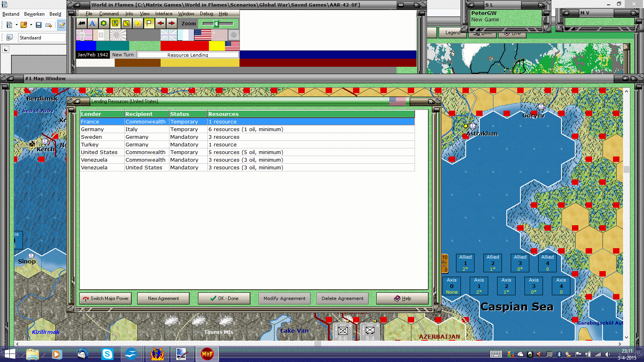The height and width of the screenshot is (362, 644).
Task: Select the Japanese rising sun flag
Action: [118, 35]
